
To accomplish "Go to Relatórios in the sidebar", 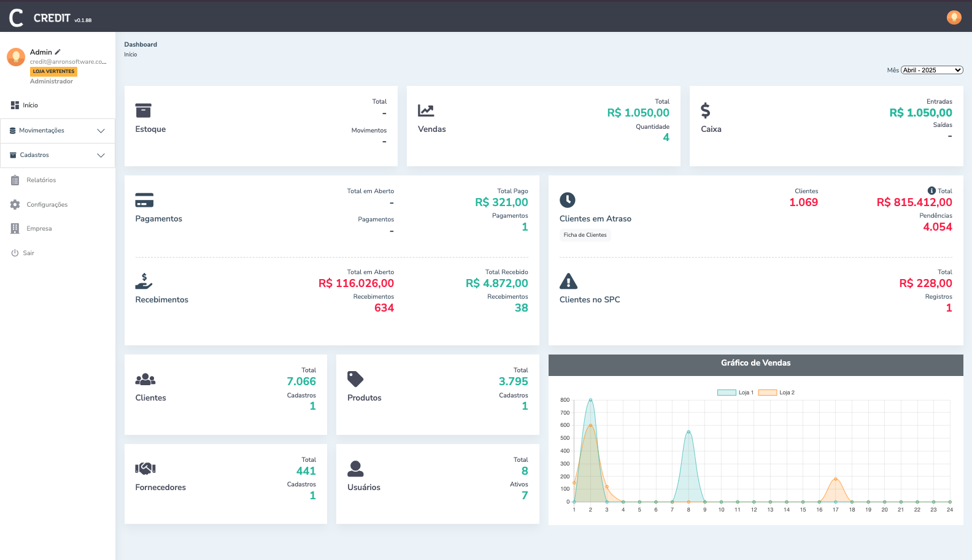I will point(40,180).
